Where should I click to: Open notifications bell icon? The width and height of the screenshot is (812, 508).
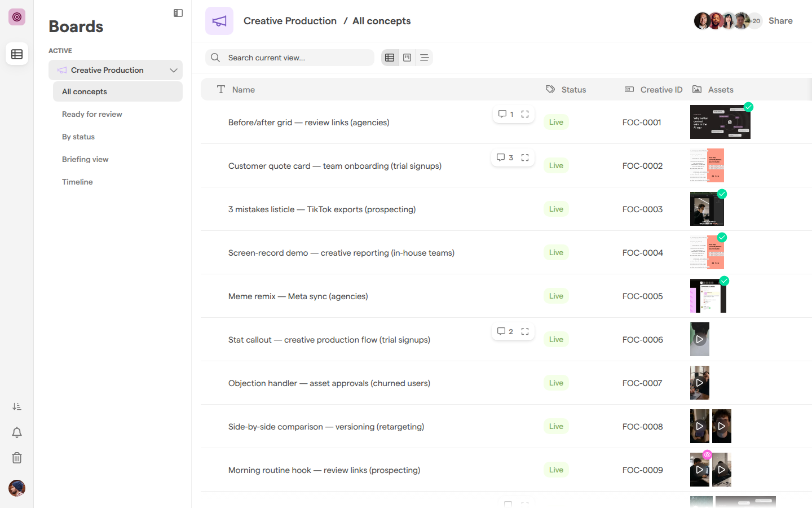[17, 432]
